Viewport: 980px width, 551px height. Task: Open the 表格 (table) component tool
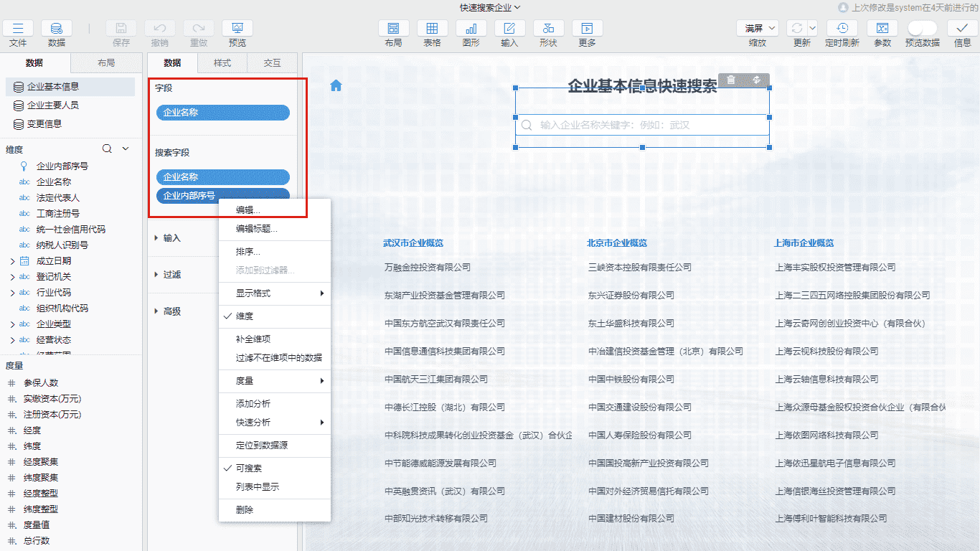coord(432,29)
